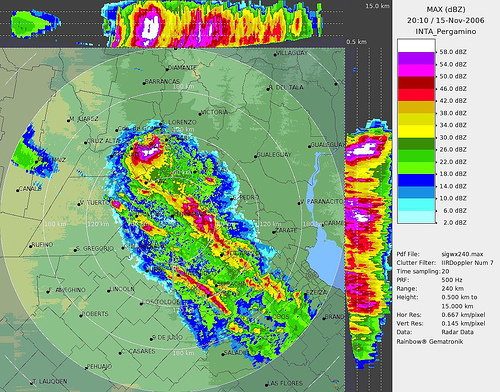
Task: Click the 0.5 km height label
Action: pyautogui.click(x=356, y=42)
